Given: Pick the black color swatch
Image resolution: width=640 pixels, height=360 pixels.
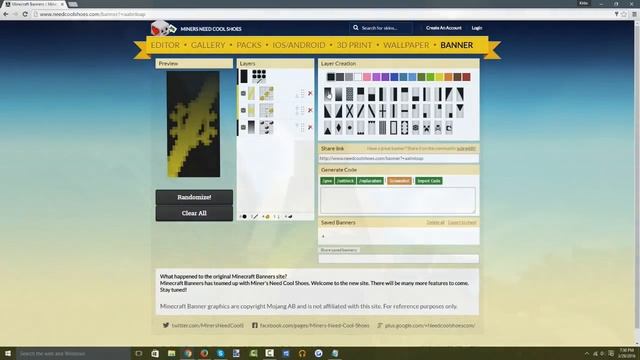Looking at the screenshot, I should (x=331, y=77).
